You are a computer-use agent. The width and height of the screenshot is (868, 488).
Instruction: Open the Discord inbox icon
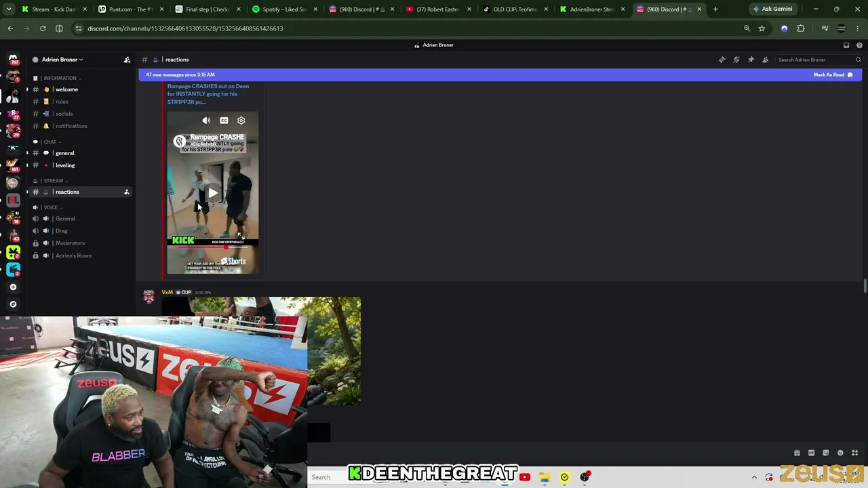point(846,45)
